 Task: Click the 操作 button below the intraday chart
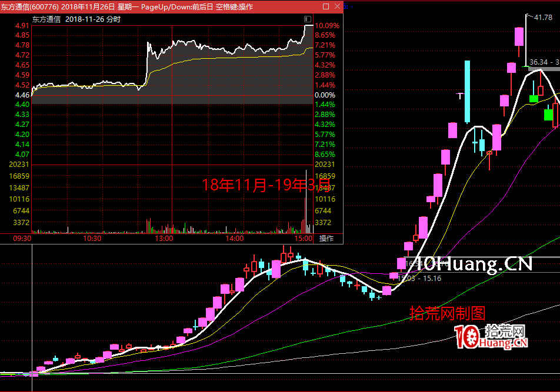click(326, 238)
